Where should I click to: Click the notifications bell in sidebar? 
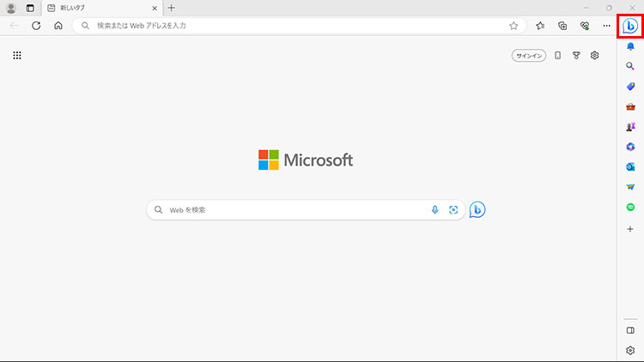630,46
